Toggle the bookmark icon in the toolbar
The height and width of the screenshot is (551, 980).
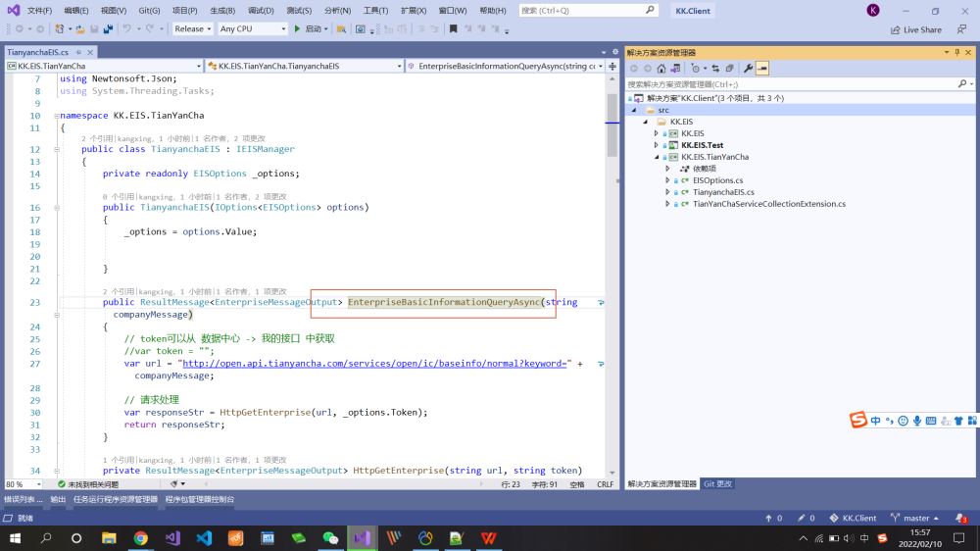pos(453,28)
